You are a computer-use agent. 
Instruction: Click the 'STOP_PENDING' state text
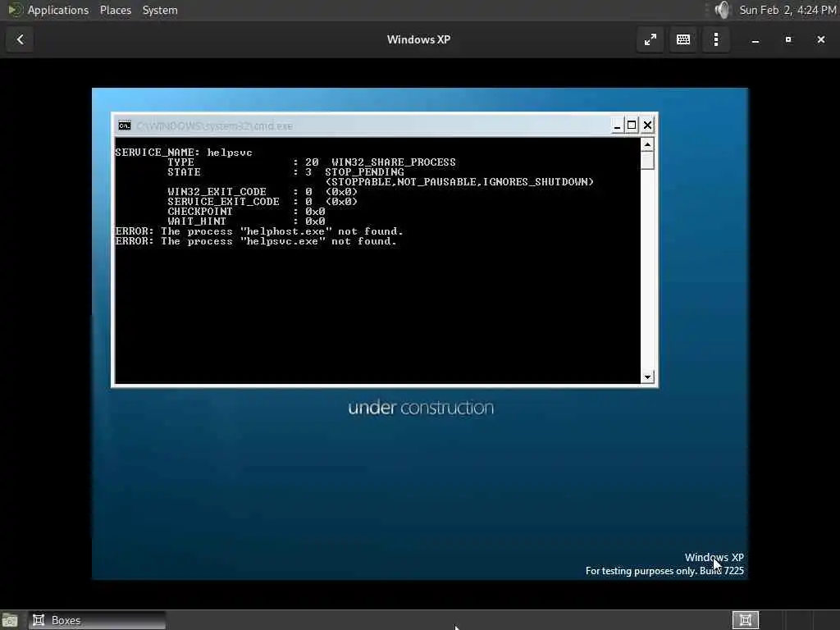pos(364,172)
